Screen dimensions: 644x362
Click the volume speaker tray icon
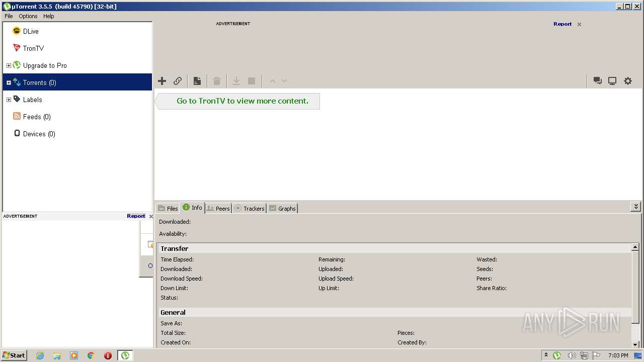point(572,355)
